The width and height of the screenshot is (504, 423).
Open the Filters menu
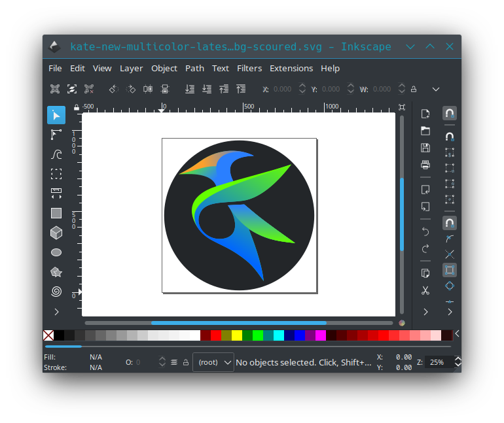pyautogui.click(x=249, y=68)
